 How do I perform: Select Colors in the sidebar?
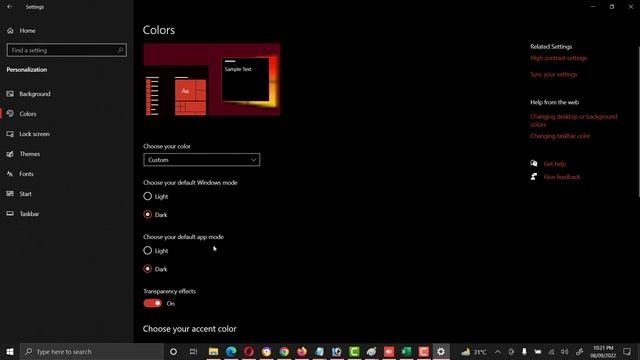click(21, 114)
